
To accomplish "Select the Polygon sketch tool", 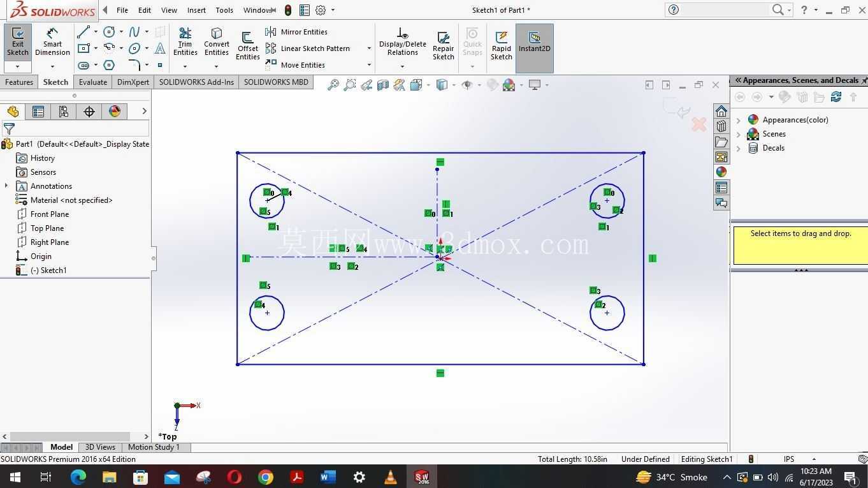I will 109,65.
